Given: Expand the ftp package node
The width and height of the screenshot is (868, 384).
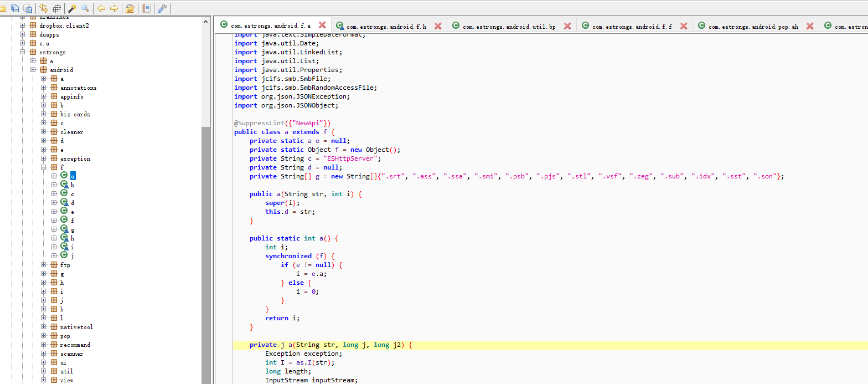Looking at the screenshot, I should tap(44, 265).
